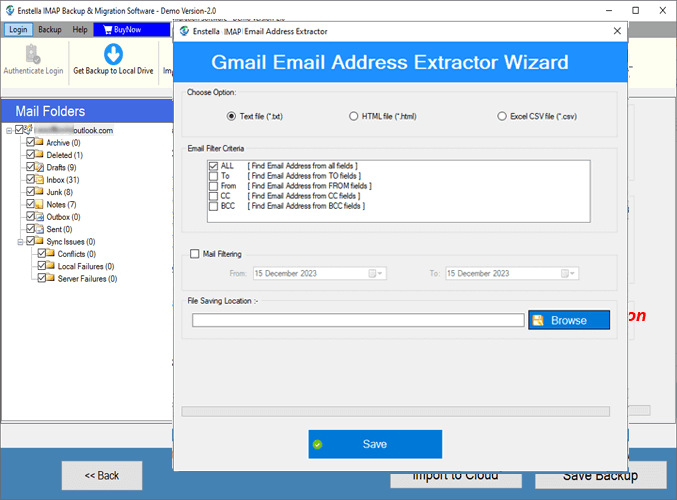The image size is (677, 500).
Task: Select the Junk (8) tree row
Action: [60, 192]
